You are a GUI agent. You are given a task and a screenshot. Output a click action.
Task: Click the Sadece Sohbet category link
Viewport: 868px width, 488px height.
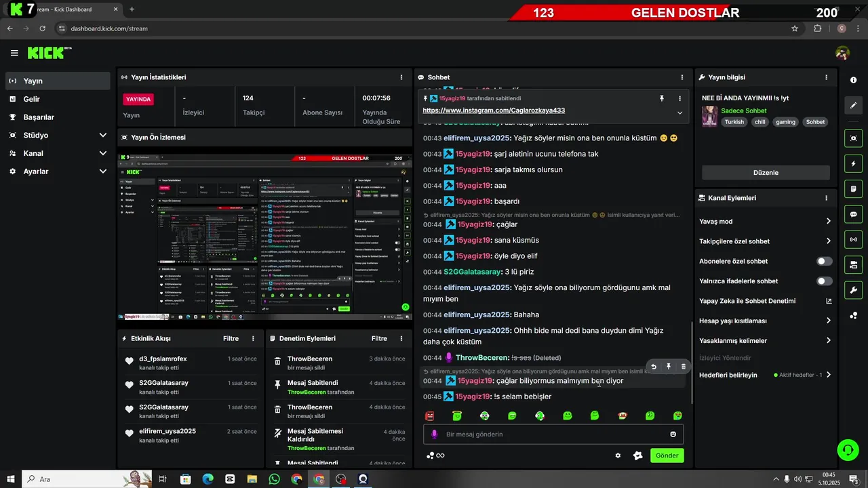[x=744, y=110]
